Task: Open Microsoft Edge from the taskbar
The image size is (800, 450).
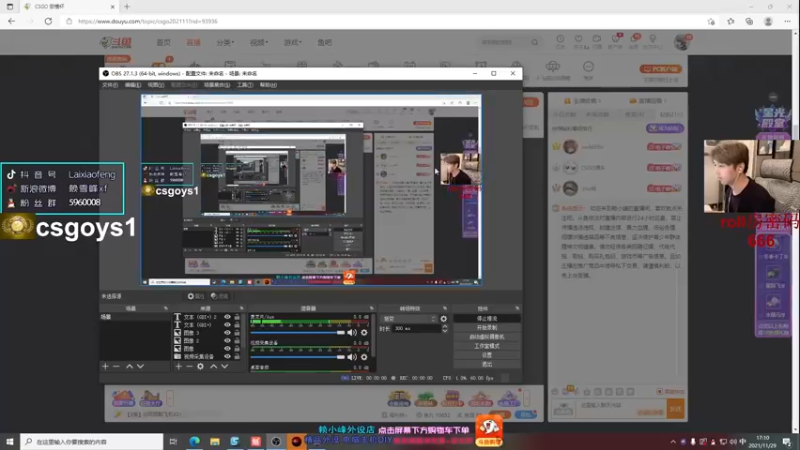Action: pyautogui.click(x=194, y=441)
